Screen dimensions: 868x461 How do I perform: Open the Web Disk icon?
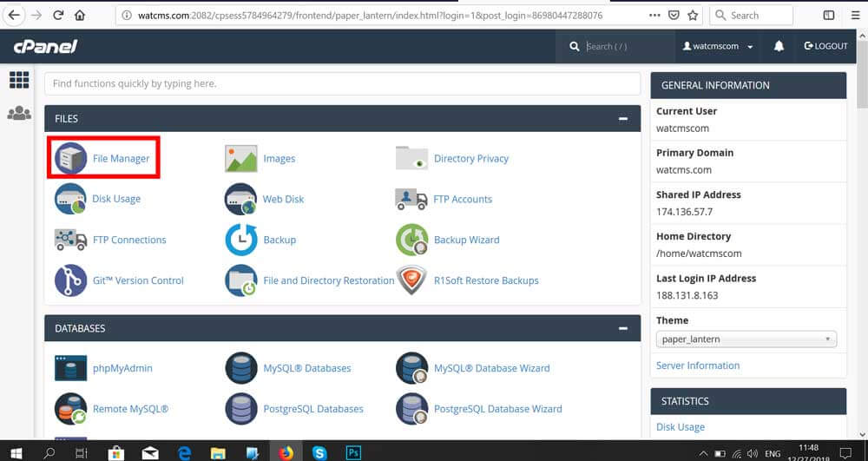pyautogui.click(x=240, y=199)
